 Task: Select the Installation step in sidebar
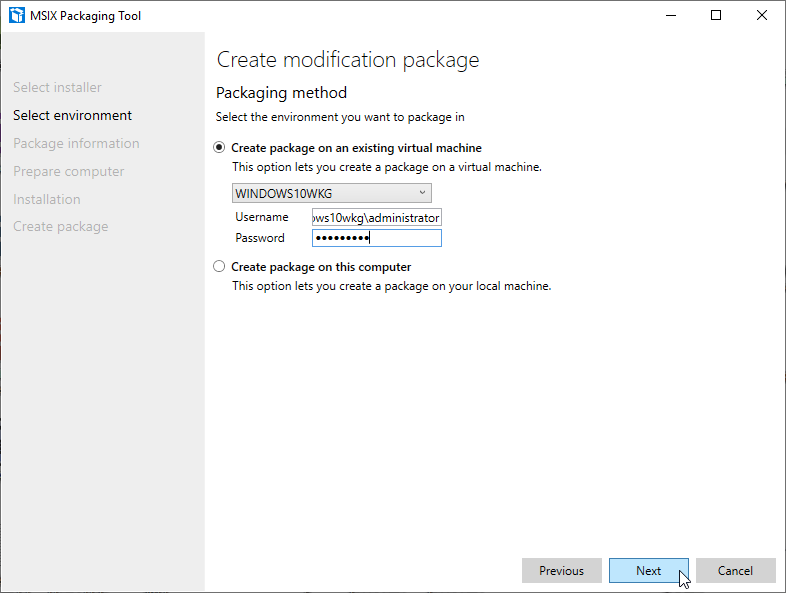click(x=46, y=199)
